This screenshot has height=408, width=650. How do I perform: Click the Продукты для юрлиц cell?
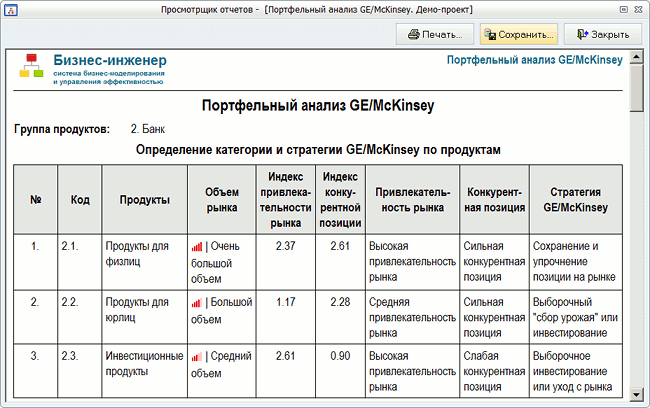point(145,317)
